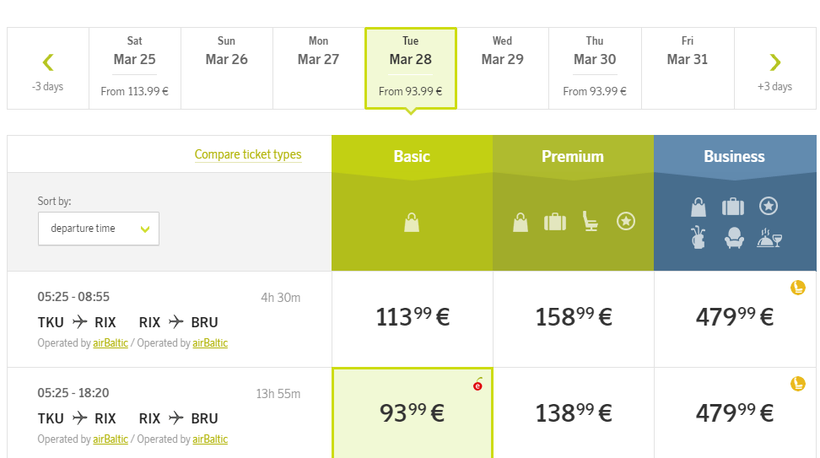
Task: Click the Premium star benefits icon
Action: click(626, 222)
